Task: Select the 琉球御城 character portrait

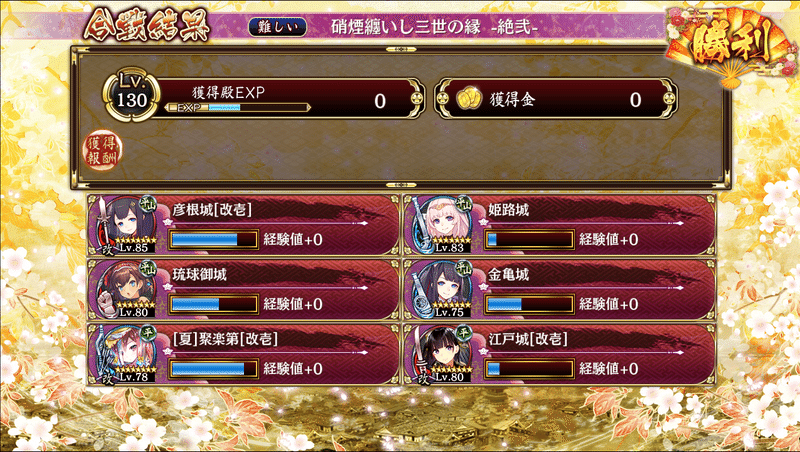Action: click(124, 289)
